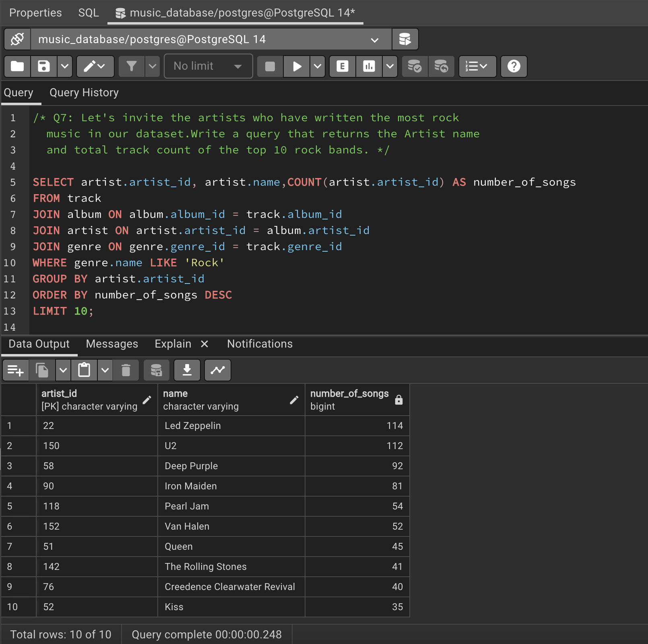
Task: Open the Graph Visualiser icon
Action: coord(218,370)
